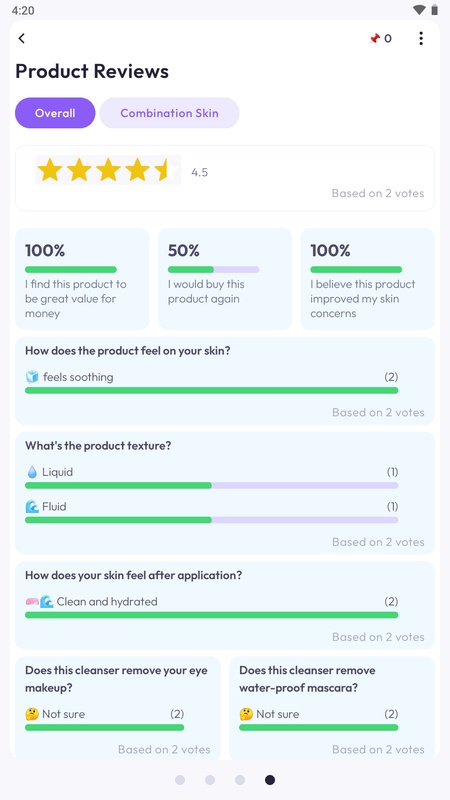The width and height of the screenshot is (450, 800).
Task: Click the thinking emoji under eye makeup question
Action: tap(32, 714)
